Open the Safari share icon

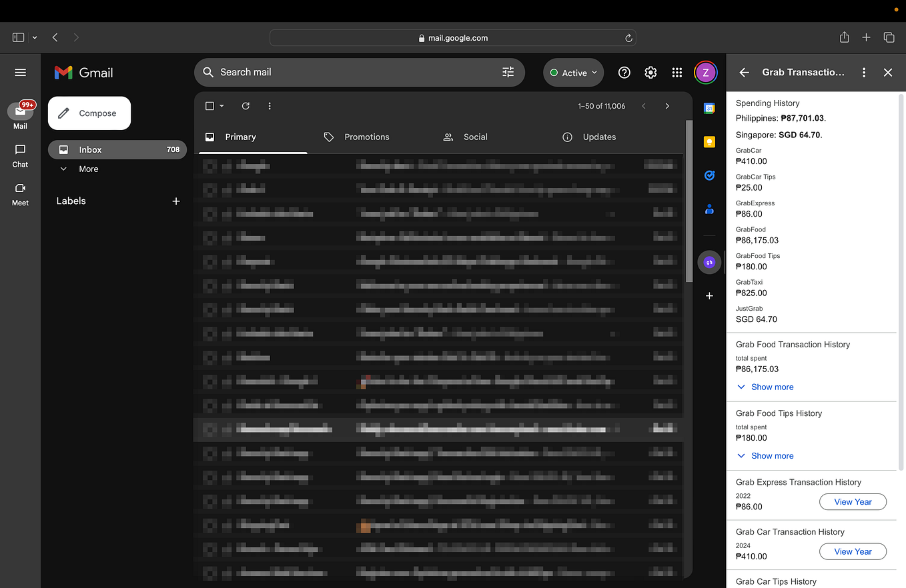point(844,37)
